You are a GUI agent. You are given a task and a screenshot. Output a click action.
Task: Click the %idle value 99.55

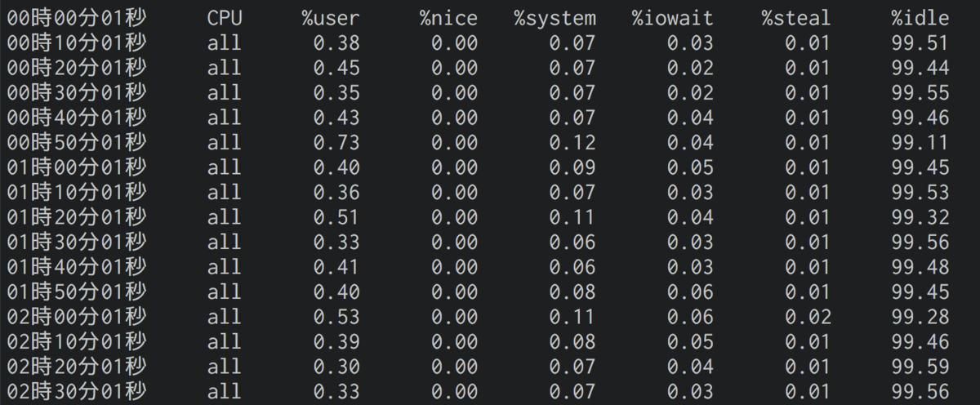[x=920, y=93]
